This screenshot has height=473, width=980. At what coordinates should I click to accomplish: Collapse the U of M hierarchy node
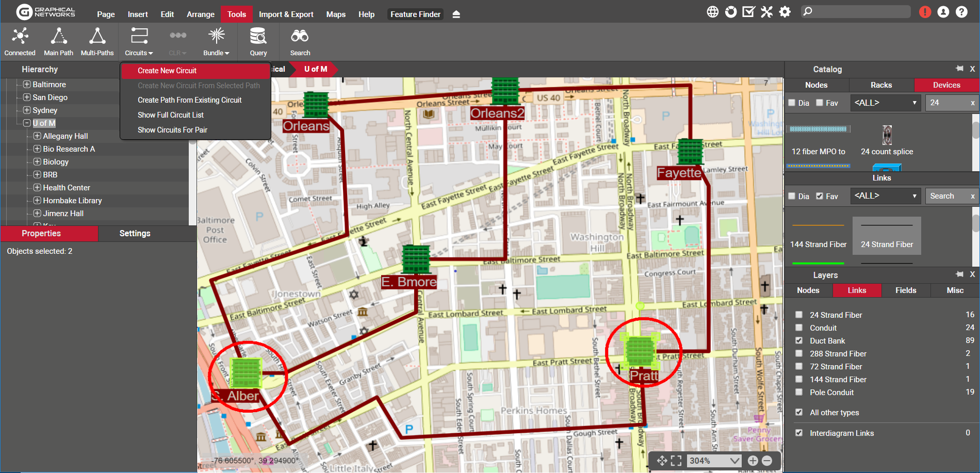pyautogui.click(x=27, y=123)
